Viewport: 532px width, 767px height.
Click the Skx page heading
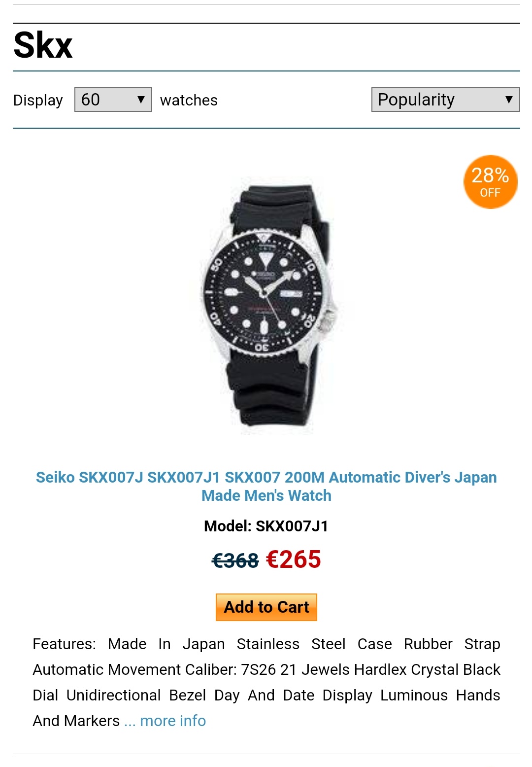43,45
